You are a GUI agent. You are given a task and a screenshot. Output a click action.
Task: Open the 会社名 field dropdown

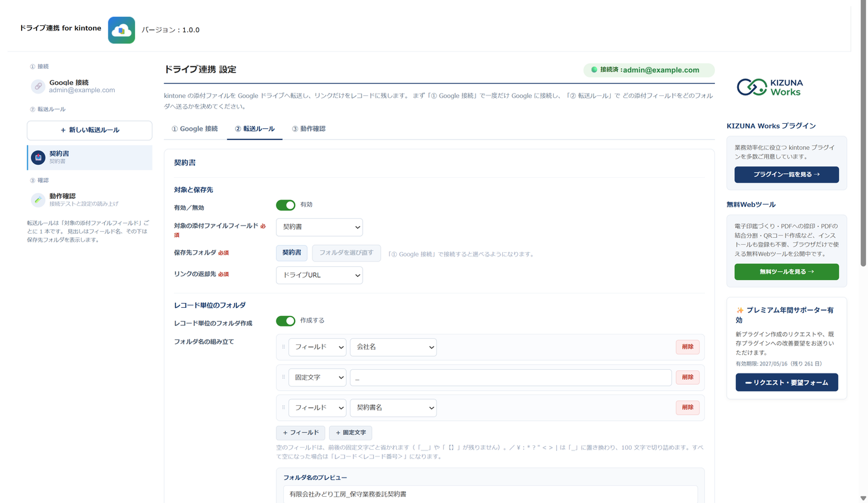click(393, 347)
